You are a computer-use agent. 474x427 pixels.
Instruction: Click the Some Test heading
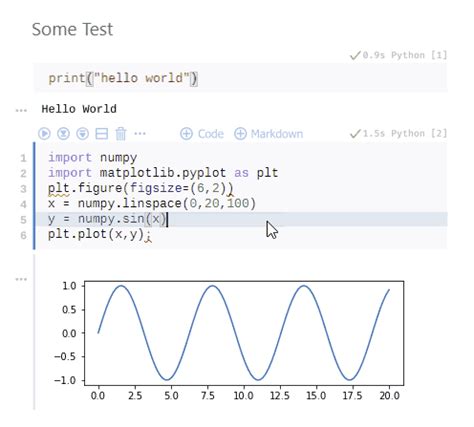coord(72,29)
